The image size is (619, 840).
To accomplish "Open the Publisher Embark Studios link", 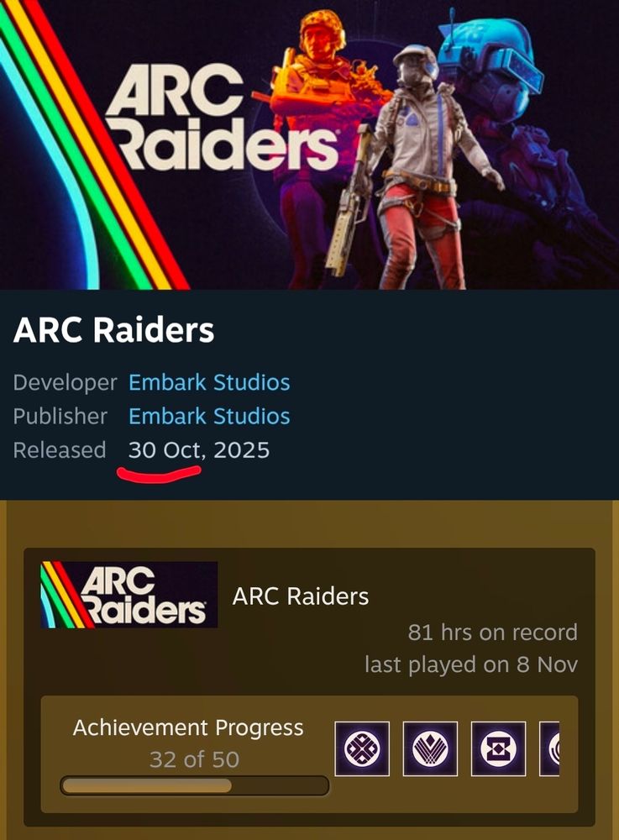I will (209, 417).
